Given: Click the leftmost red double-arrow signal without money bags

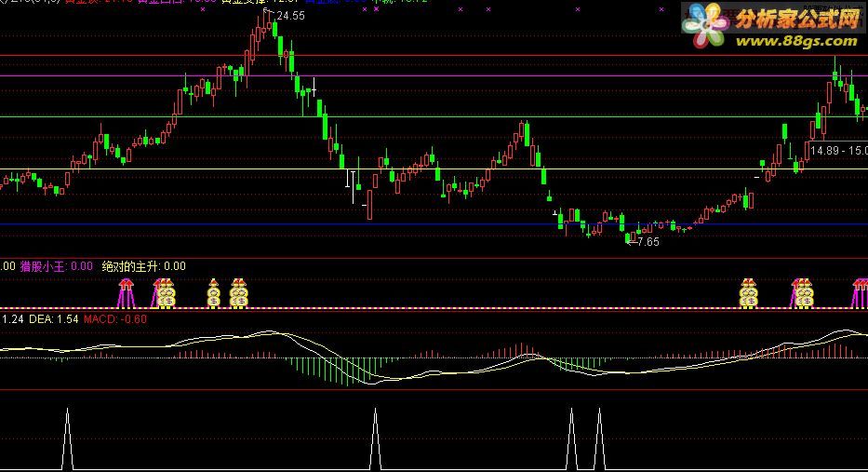Looking at the screenshot, I should tap(127, 293).
